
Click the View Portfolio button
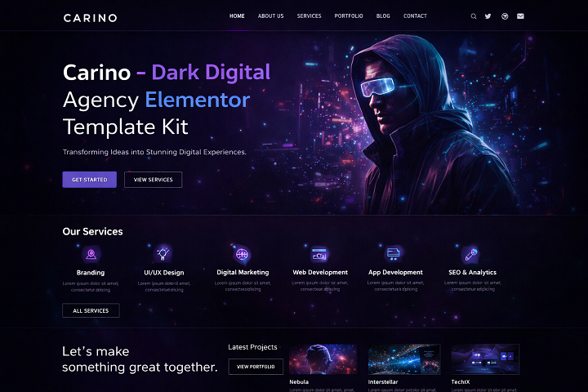[256, 367]
